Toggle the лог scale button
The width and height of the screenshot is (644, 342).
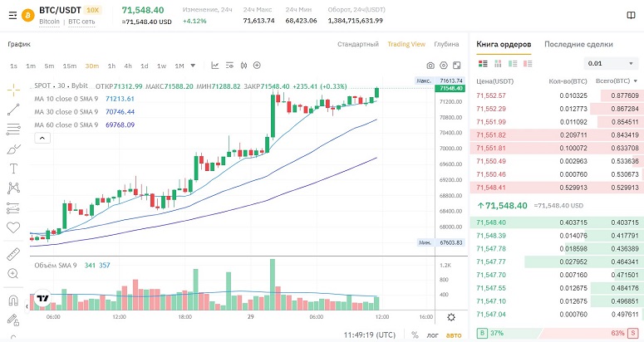[x=433, y=335]
